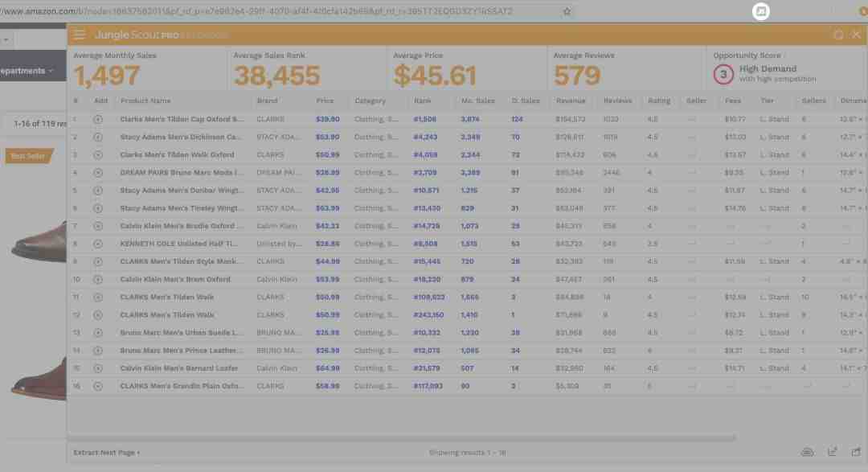Screen dimensions: 868x472
Task: Sort by the Rank column header
Action: click(423, 101)
